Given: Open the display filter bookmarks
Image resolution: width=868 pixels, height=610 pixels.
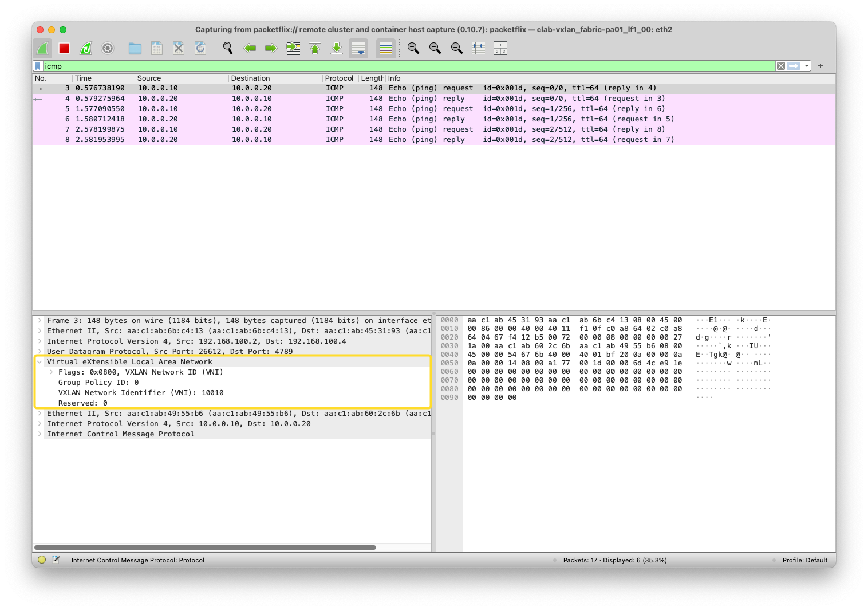Looking at the screenshot, I should point(38,66).
